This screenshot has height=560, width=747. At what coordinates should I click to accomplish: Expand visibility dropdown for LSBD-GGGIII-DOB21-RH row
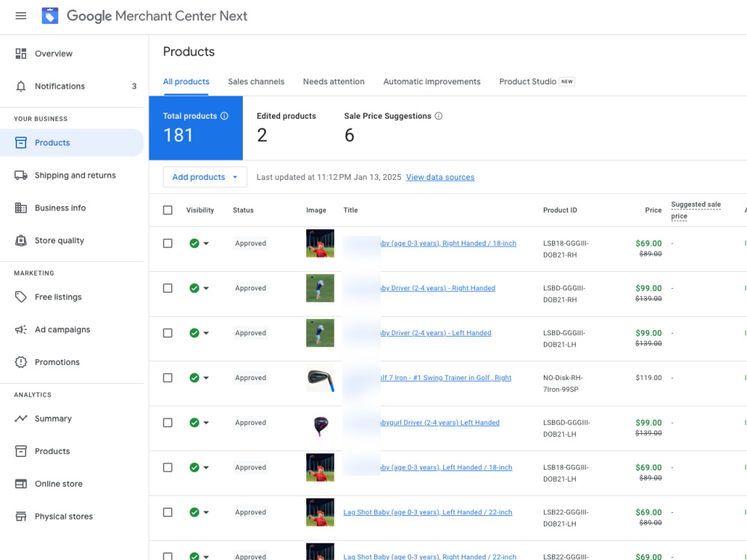[206, 288]
